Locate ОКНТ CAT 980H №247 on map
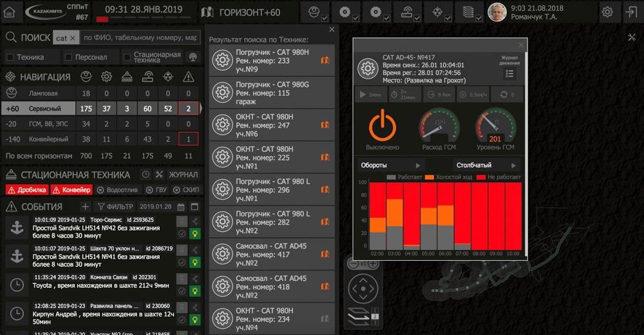 325,125
